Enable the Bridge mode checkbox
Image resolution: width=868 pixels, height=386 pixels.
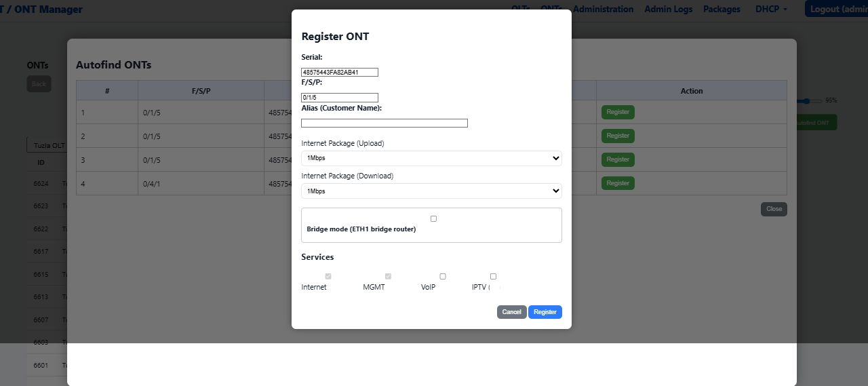[x=433, y=218]
